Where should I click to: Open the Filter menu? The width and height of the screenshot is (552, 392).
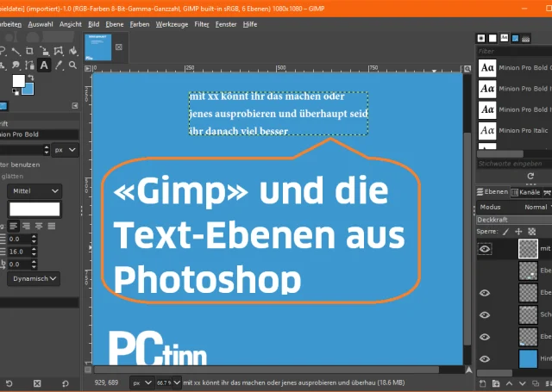click(x=202, y=24)
